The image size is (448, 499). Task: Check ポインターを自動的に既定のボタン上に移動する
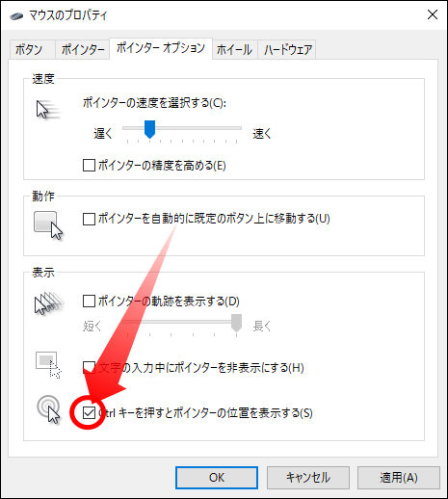89,220
